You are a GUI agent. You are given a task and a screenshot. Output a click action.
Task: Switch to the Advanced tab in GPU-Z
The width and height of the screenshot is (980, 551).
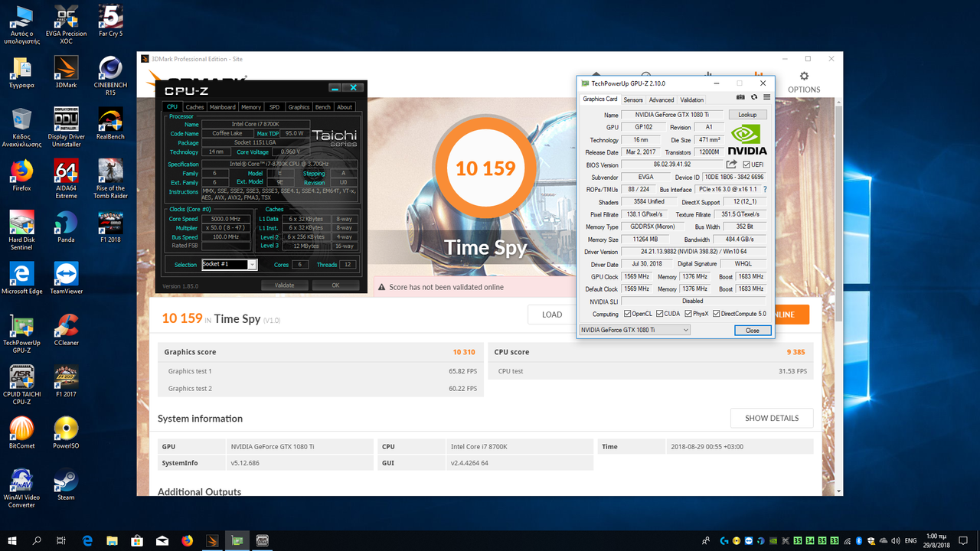(x=661, y=99)
